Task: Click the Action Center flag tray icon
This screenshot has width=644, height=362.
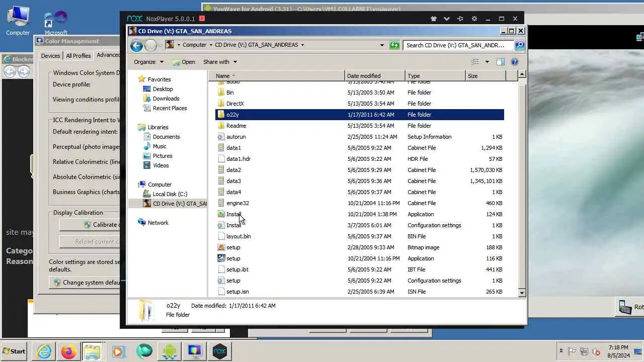Action: 572,351
